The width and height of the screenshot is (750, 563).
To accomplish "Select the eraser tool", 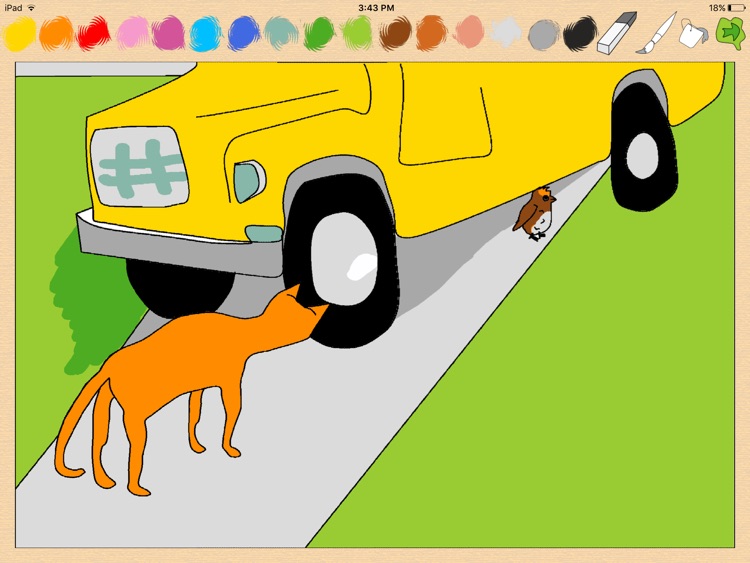I will point(617,33).
